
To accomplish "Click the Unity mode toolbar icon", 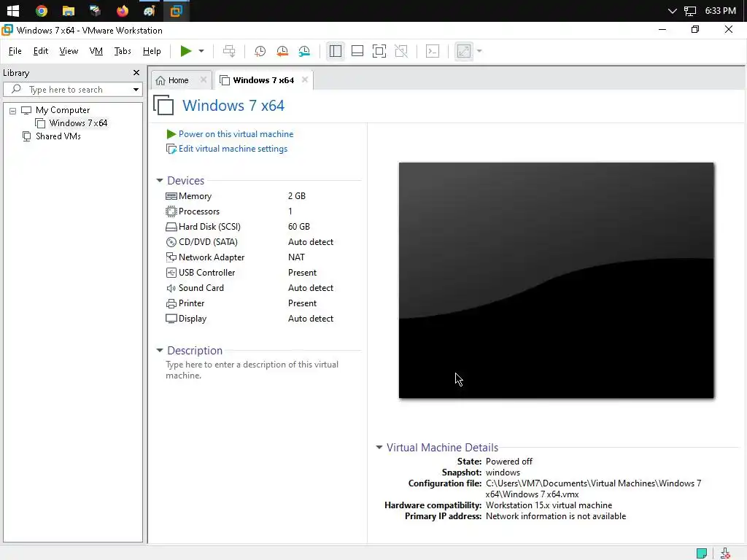I will click(401, 51).
